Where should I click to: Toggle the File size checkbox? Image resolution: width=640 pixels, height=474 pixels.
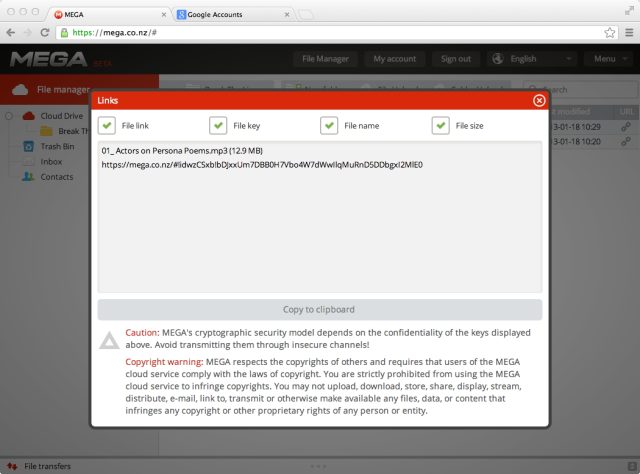click(440, 126)
